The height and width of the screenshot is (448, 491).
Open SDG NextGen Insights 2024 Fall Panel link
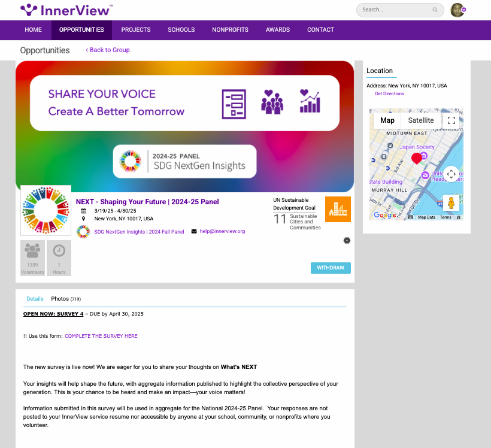point(139,232)
